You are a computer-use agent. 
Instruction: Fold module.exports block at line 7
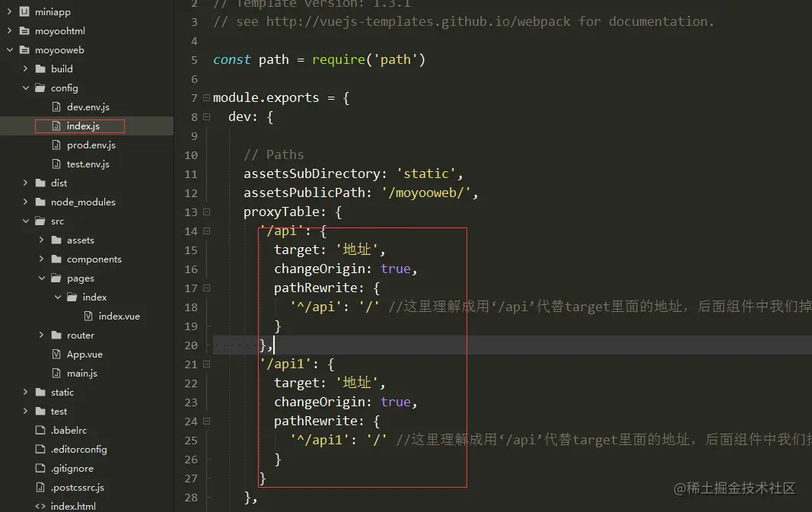(207, 97)
